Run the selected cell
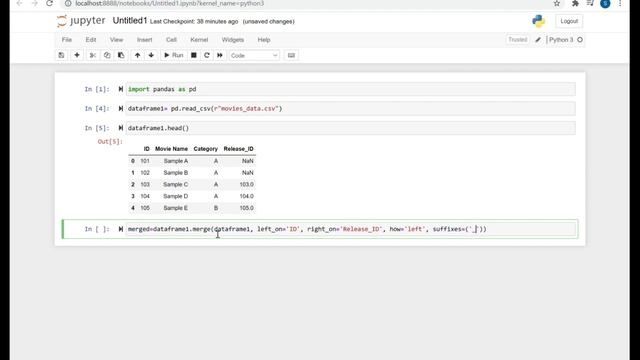This screenshot has height=360, width=640. [173, 55]
